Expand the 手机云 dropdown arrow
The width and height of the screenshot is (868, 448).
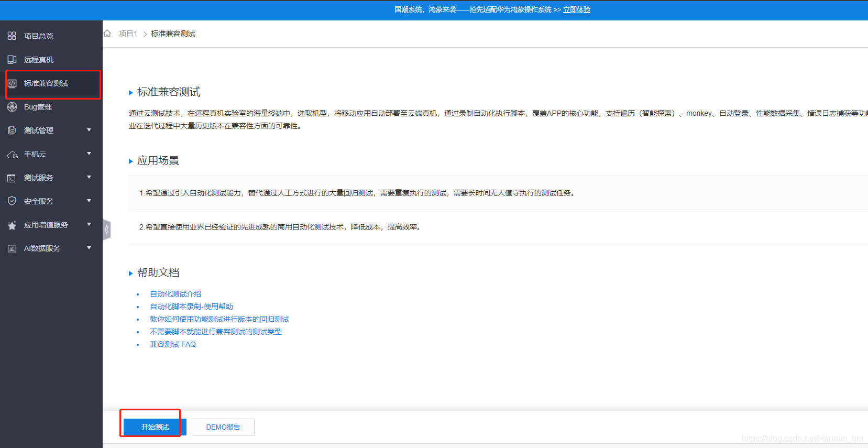coord(89,154)
